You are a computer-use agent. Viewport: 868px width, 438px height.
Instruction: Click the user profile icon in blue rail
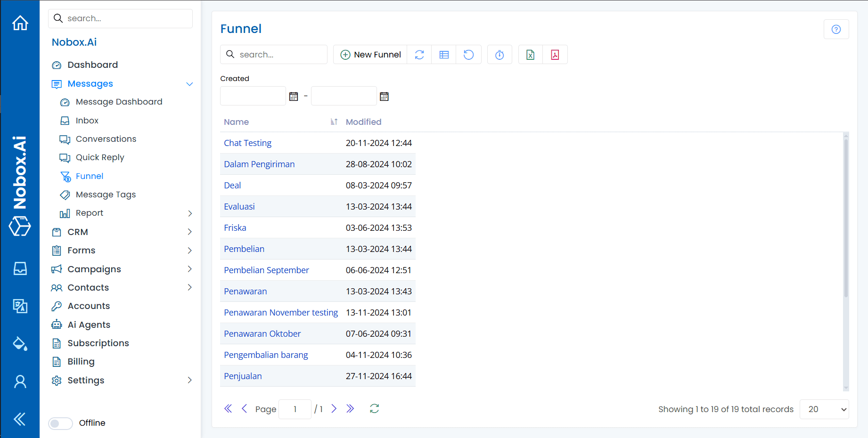tap(20, 381)
